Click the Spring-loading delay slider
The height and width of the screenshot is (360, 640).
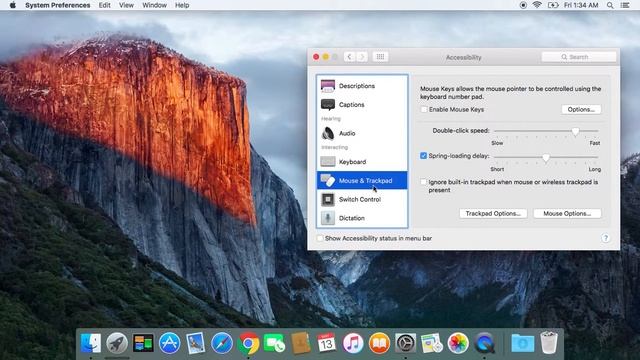pyautogui.click(x=546, y=157)
